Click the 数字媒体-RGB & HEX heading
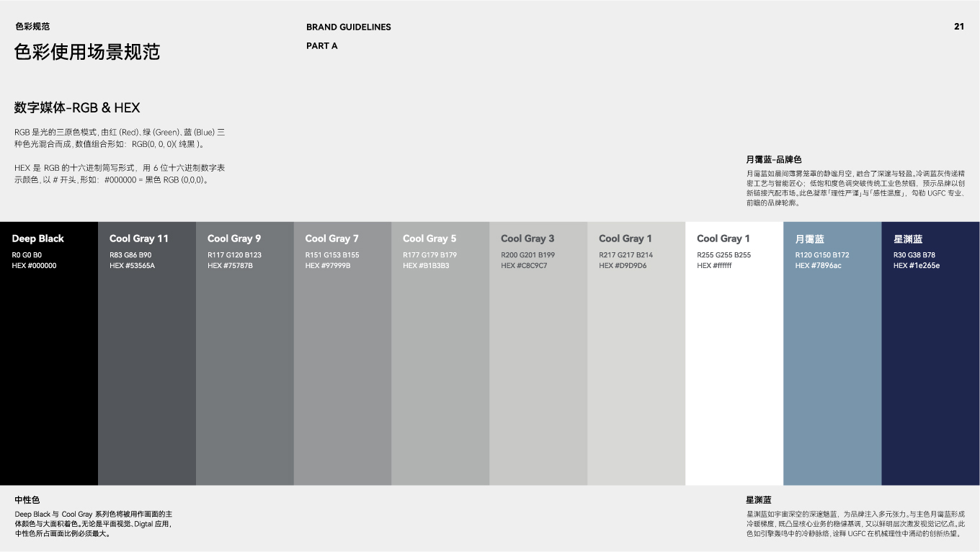This screenshot has height=552, width=980. [77, 108]
